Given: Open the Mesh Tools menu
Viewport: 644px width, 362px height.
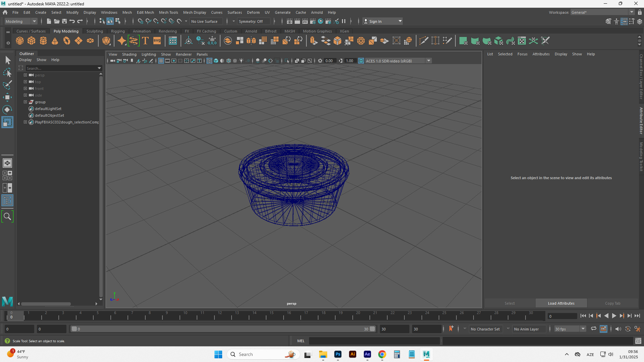Looking at the screenshot, I should (x=168, y=12).
